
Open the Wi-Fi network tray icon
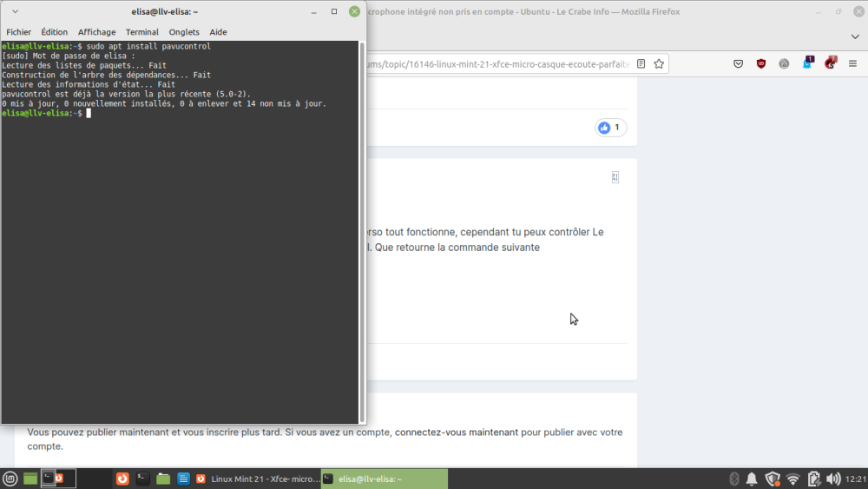pos(792,479)
